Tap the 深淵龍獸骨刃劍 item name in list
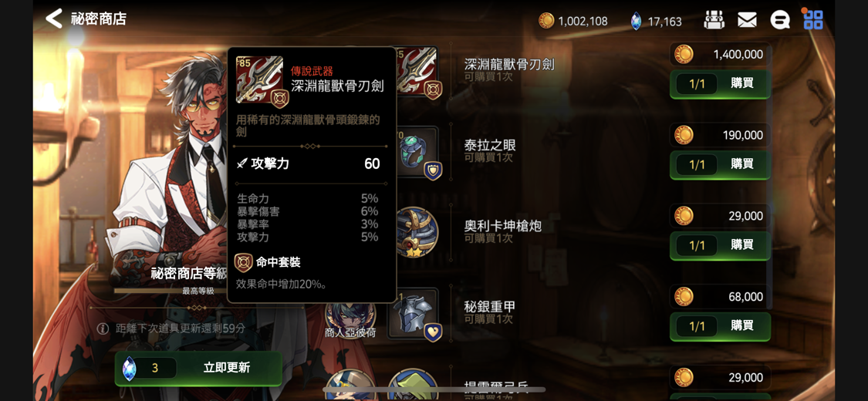 [x=509, y=64]
